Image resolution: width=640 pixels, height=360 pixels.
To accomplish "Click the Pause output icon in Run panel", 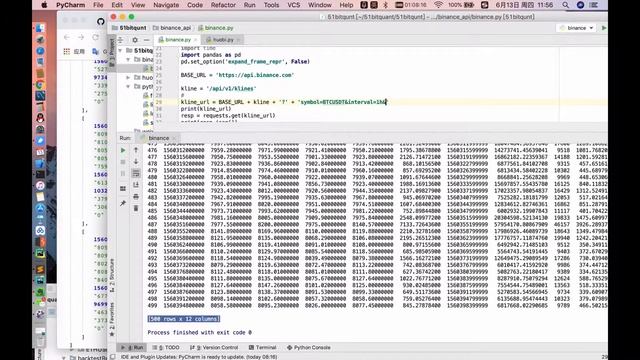I will (x=123, y=174).
